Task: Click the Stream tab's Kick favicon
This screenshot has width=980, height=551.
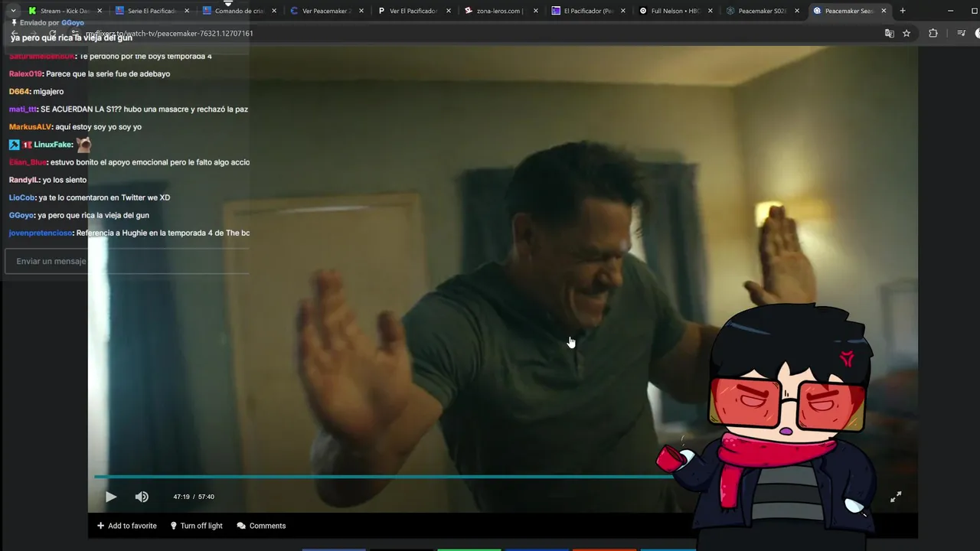Action: pyautogui.click(x=32, y=11)
